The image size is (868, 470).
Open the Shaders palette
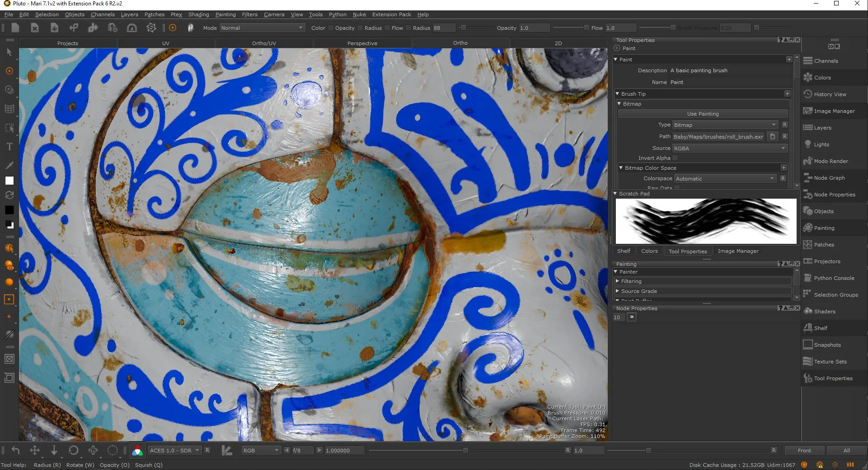click(824, 312)
